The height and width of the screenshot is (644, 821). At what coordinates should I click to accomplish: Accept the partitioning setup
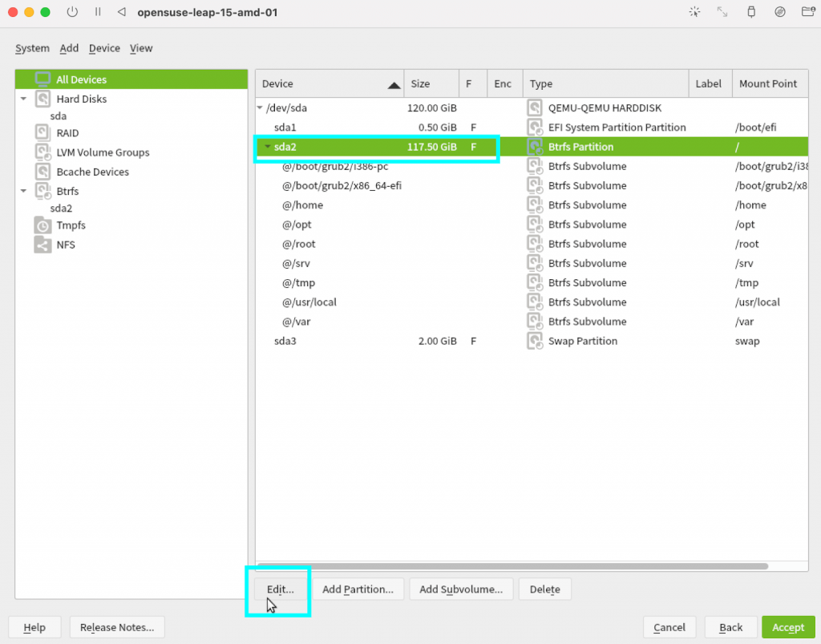coord(788,627)
